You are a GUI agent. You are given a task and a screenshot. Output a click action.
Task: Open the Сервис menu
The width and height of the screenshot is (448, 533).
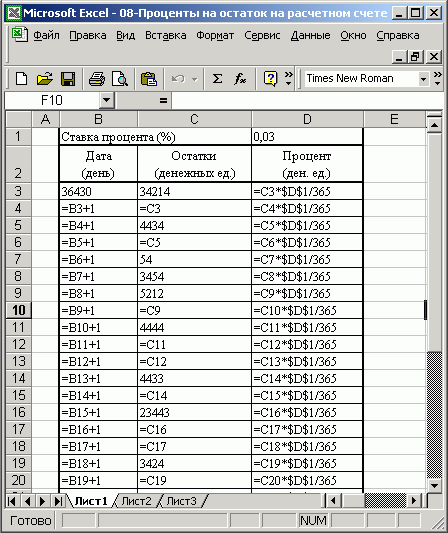262,35
